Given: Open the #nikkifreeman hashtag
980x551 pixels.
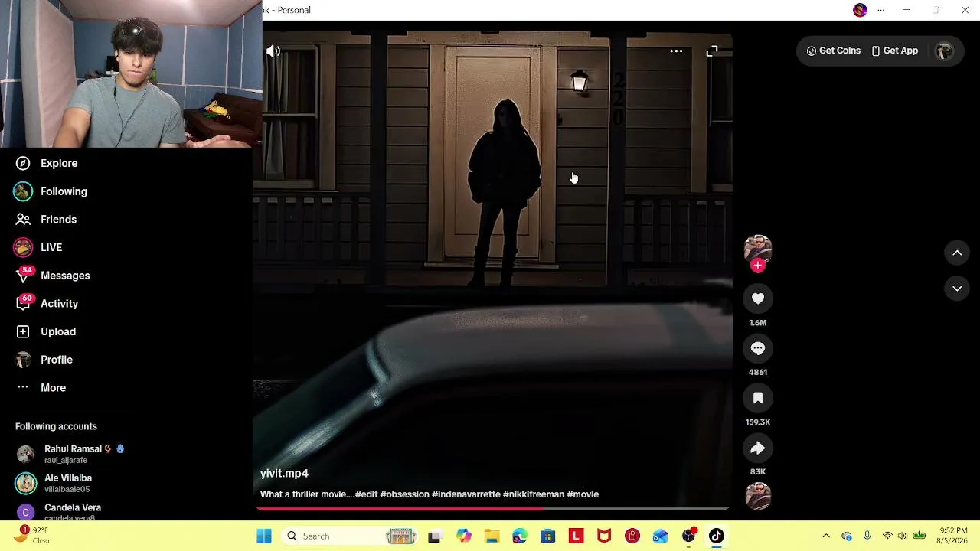Looking at the screenshot, I should [x=534, y=494].
